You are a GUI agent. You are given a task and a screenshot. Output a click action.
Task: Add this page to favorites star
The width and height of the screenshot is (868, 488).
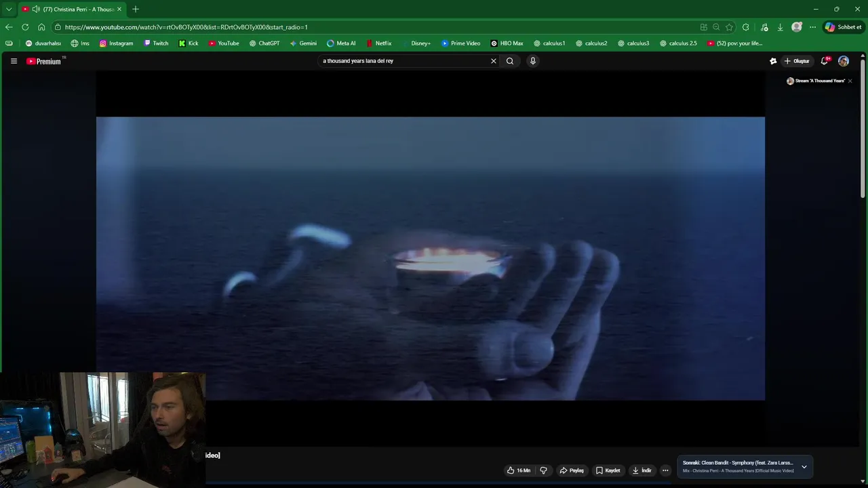(x=729, y=27)
